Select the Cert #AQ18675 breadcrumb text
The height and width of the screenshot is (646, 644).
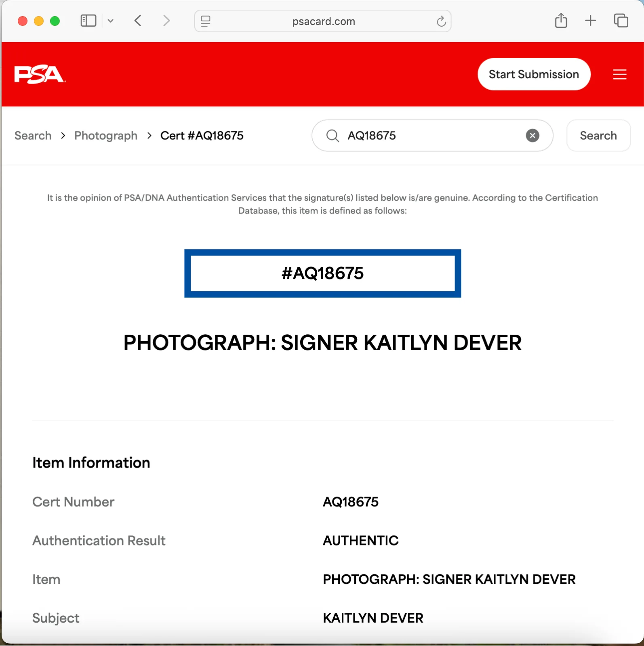(202, 136)
